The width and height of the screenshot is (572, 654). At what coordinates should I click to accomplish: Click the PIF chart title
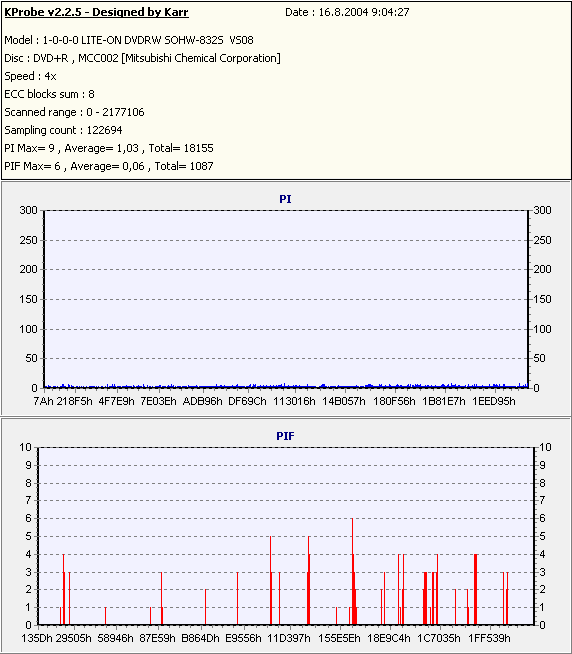[x=285, y=436]
